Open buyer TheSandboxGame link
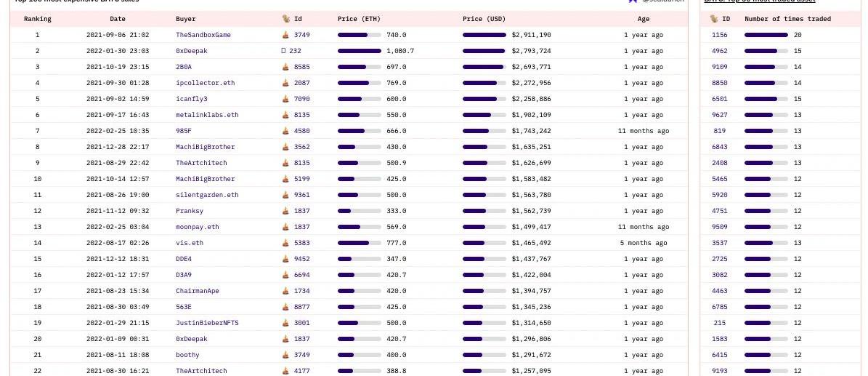This screenshot has width=868, height=376. coord(203,35)
